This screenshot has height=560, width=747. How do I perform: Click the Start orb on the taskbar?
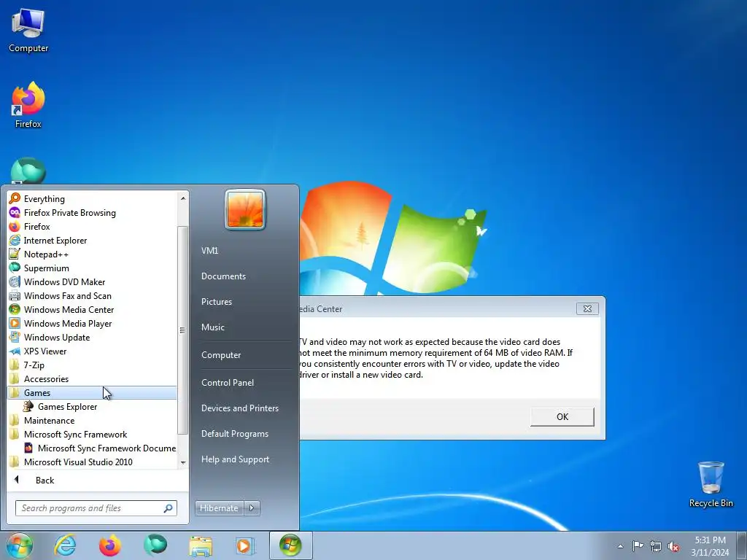[19, 545]
